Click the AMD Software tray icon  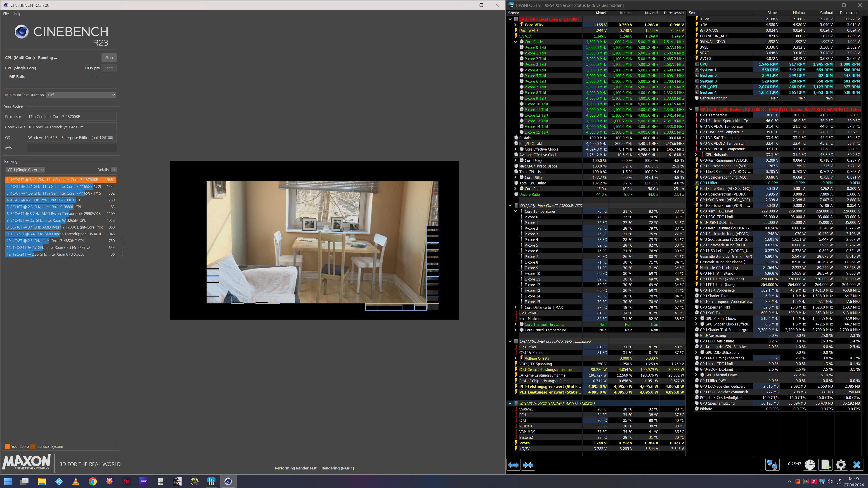(814, 481)
